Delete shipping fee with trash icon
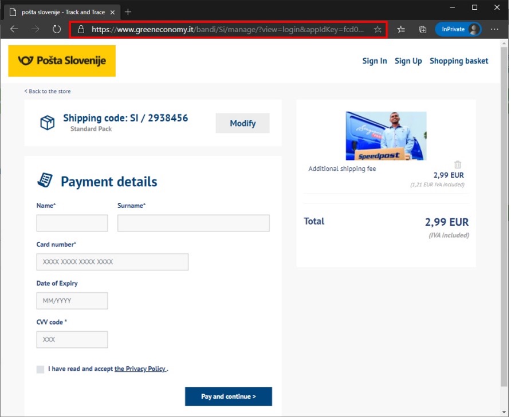Screen dimensions: 511x420 pos(458,165)
